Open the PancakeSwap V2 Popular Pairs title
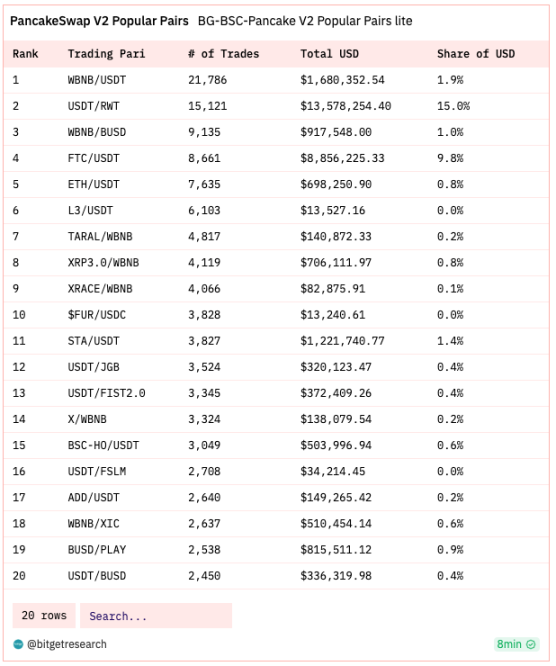Viewport: 556px width, 666px height. [x=99, y=21]
